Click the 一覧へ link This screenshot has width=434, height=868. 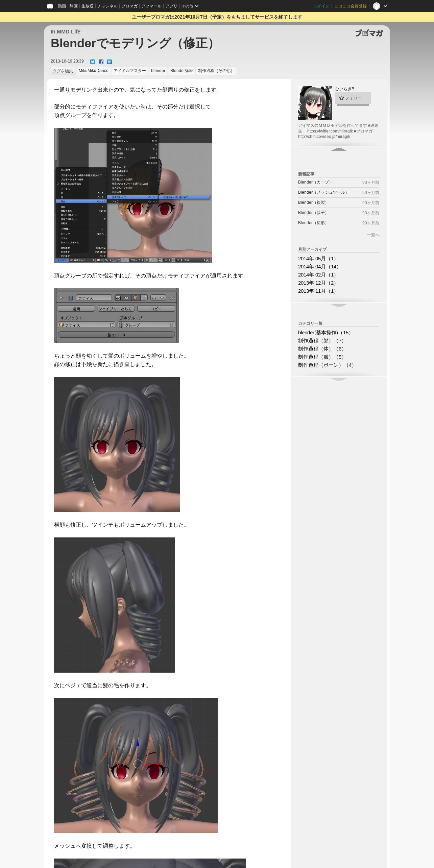click(373, 235)
